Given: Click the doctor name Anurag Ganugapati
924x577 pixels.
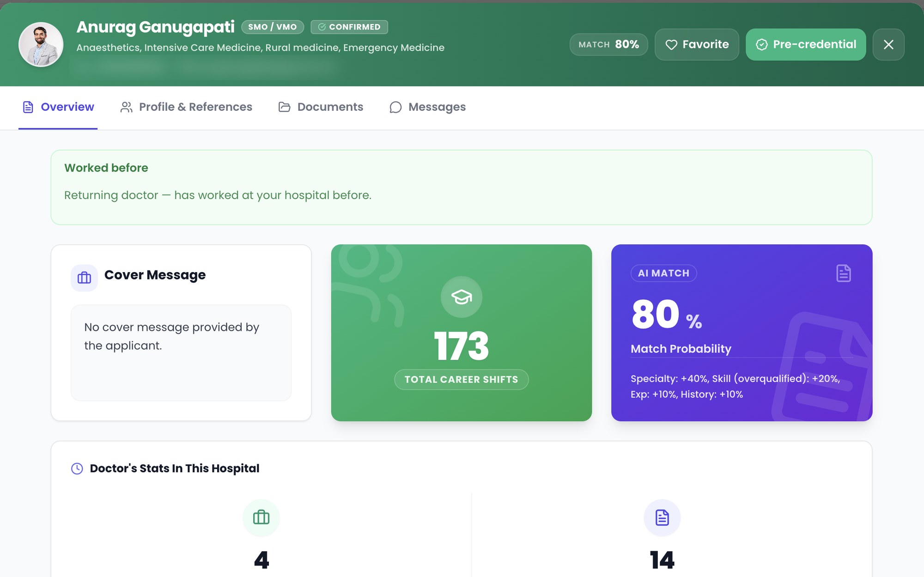Looking at the screenshot, I should pos(155,27).
